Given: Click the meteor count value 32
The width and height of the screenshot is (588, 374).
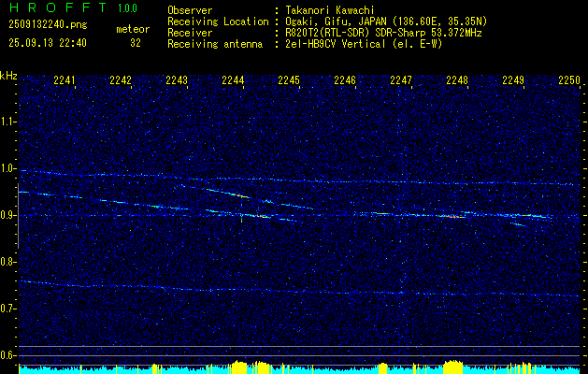Looking at the screenshot, I should pos(136,43).
